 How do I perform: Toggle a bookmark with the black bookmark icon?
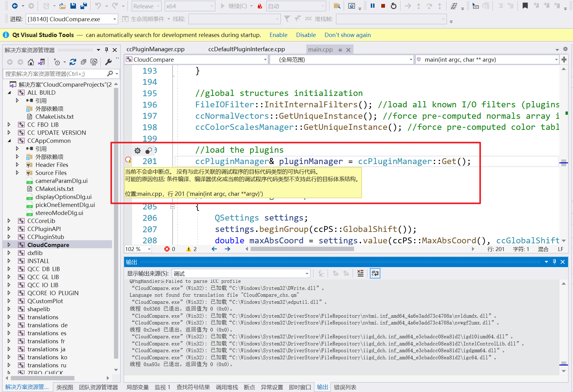pyautogui.click(x=525, y=6)
